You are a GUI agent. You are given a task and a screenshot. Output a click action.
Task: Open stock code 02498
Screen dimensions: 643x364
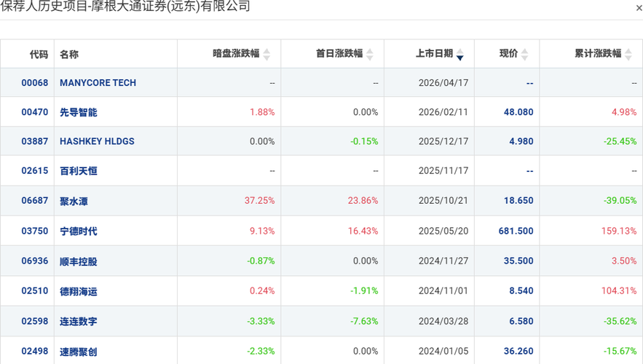[x=35, y=351]
